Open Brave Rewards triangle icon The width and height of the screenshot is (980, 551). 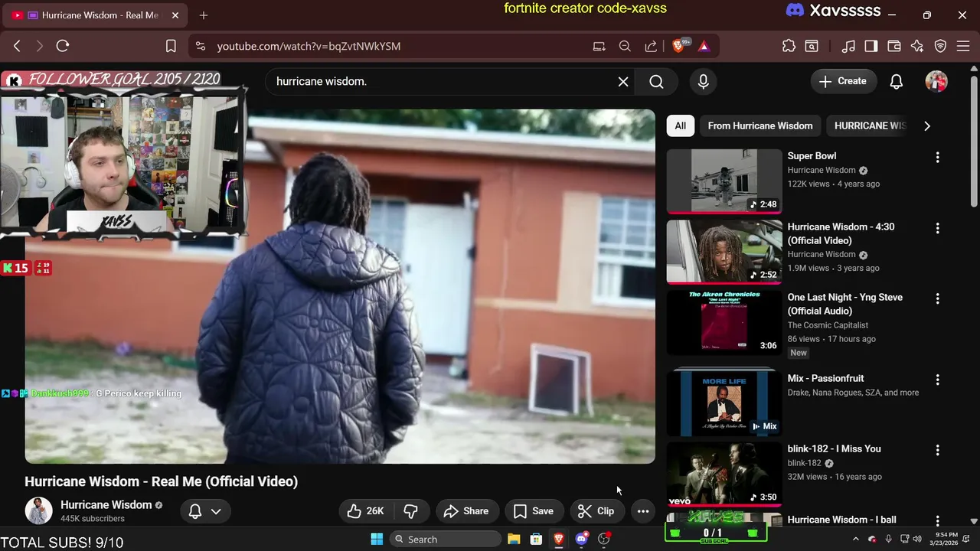click(704, 46)
